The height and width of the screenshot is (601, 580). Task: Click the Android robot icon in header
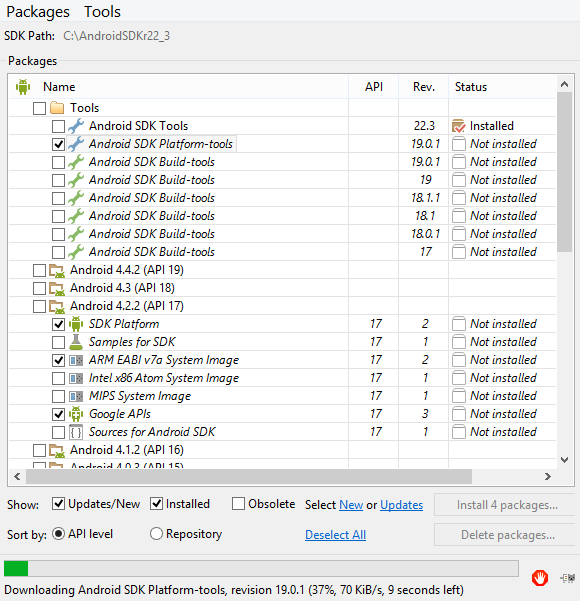point(23,87)
